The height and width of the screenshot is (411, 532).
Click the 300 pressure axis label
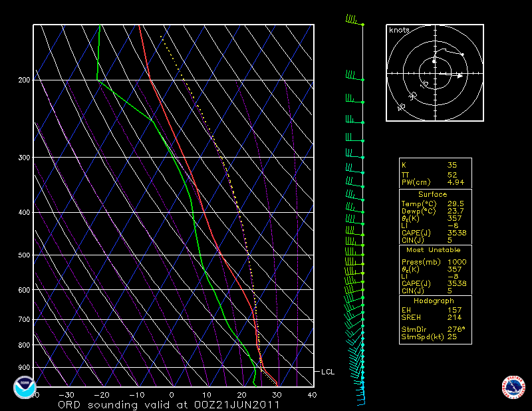[x=24, y=158]
